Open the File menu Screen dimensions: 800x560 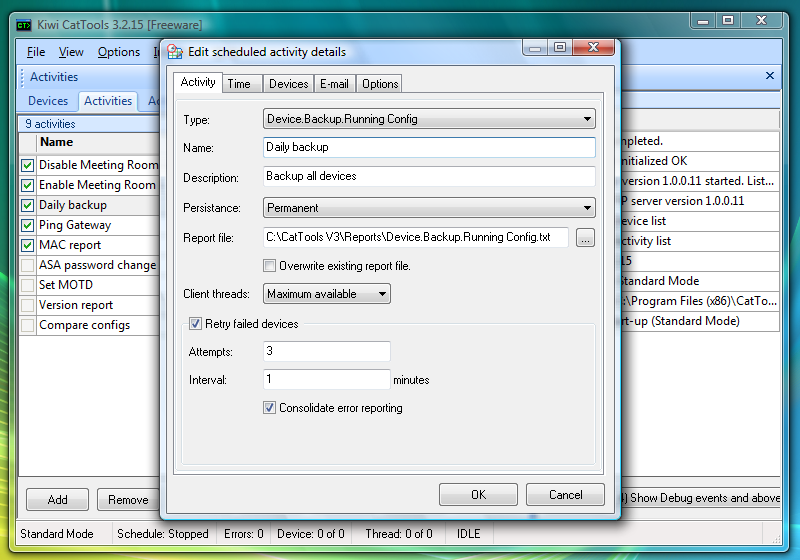click(x=36, y=52)
